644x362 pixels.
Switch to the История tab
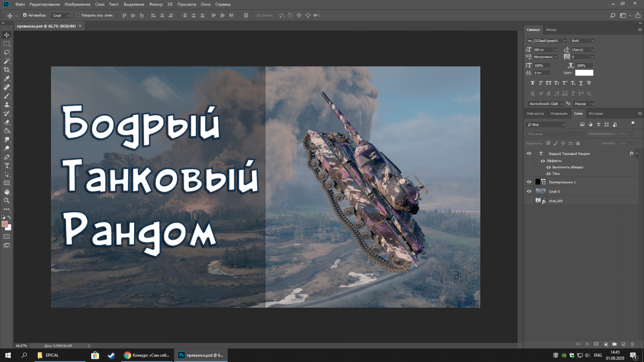[x=596, y=114]
